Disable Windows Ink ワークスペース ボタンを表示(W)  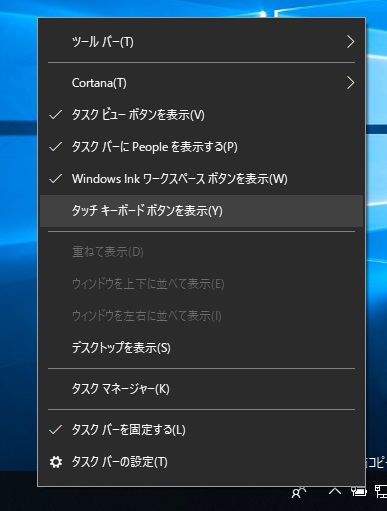click(201, 179)
